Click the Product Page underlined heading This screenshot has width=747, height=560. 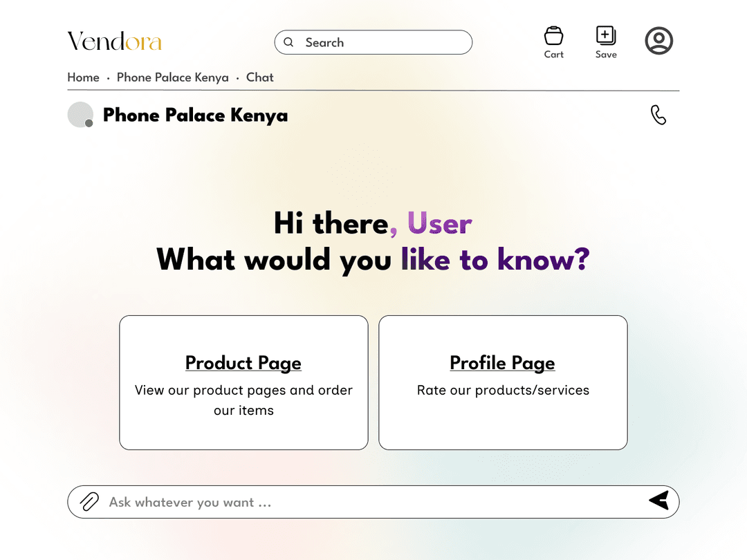[x=243, y=364]
